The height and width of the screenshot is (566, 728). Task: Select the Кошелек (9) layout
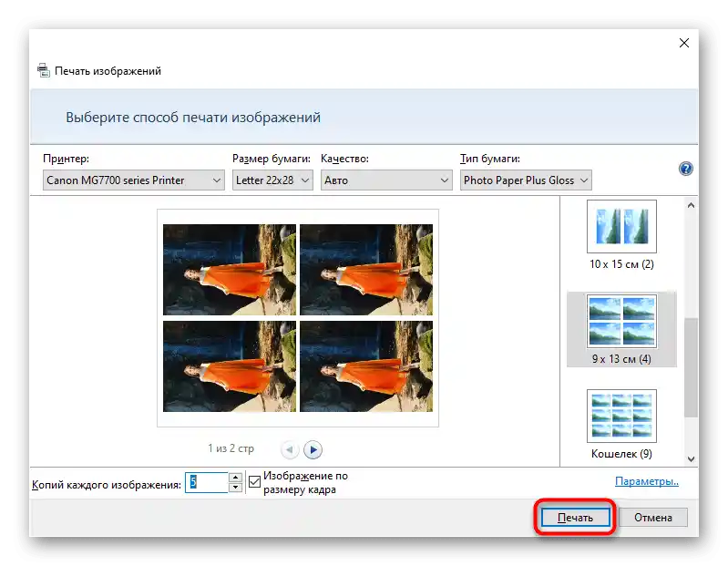pos(621,425)
